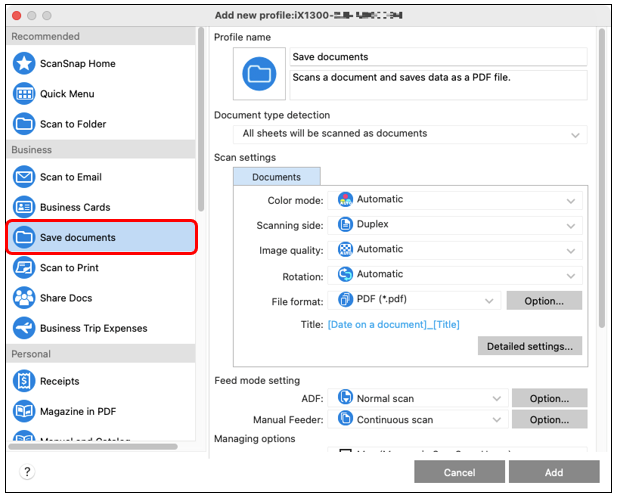Select the Share Docs people icon
617x498 pixels.
pos(24,298)
